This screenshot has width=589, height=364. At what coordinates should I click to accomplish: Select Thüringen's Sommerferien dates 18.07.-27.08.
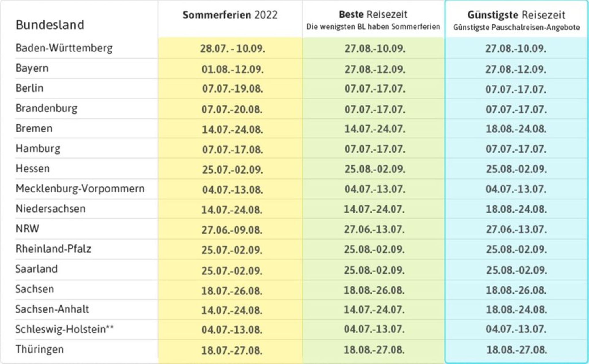click(x=232, y=350)
